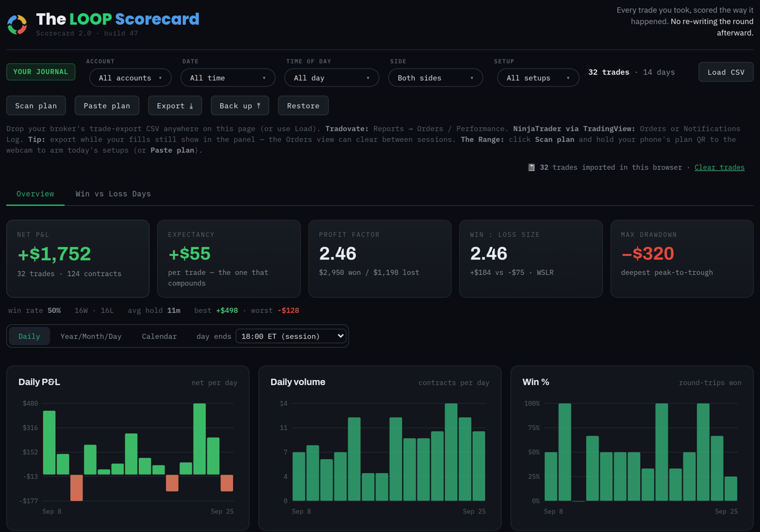Open the Time of Day dropdown
The height and width of the screenshot is (532, 760).
pos(332,78)
